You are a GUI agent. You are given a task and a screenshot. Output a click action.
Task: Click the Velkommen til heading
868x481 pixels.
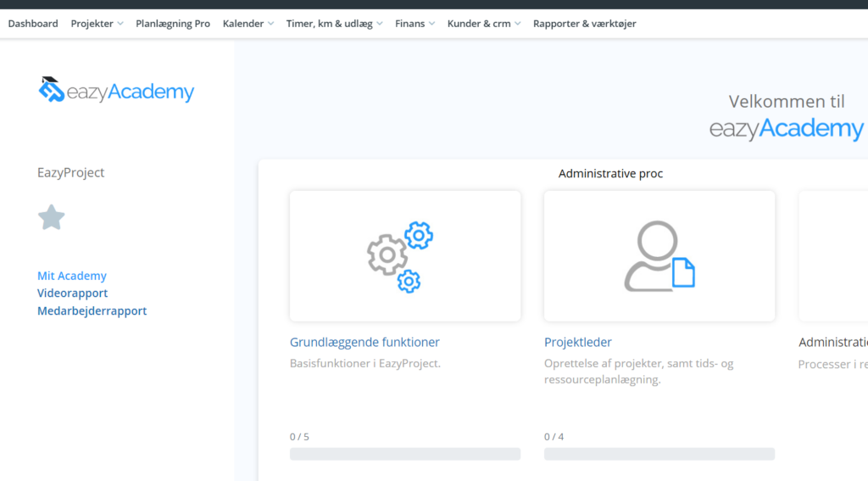point(787,102)
